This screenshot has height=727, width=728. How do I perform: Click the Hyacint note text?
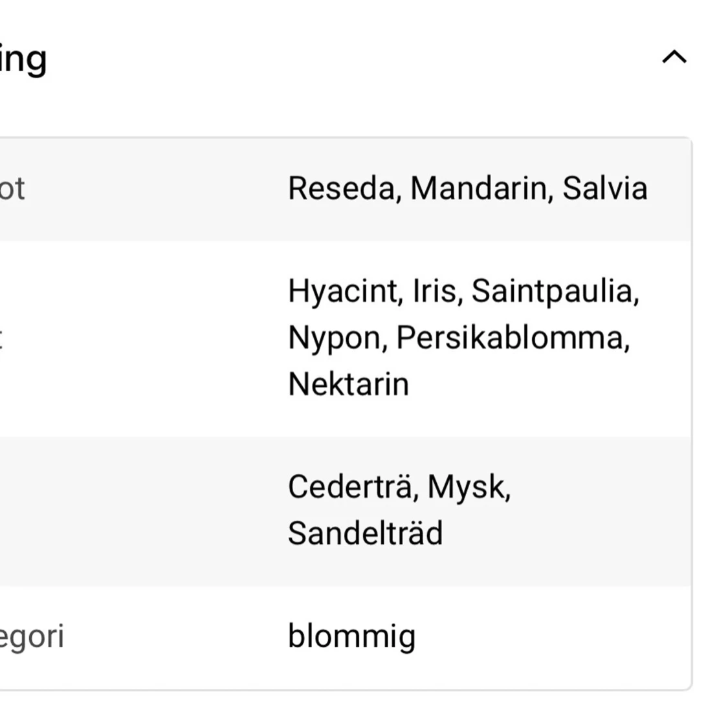pyautogui.click(x=342, y=291)
